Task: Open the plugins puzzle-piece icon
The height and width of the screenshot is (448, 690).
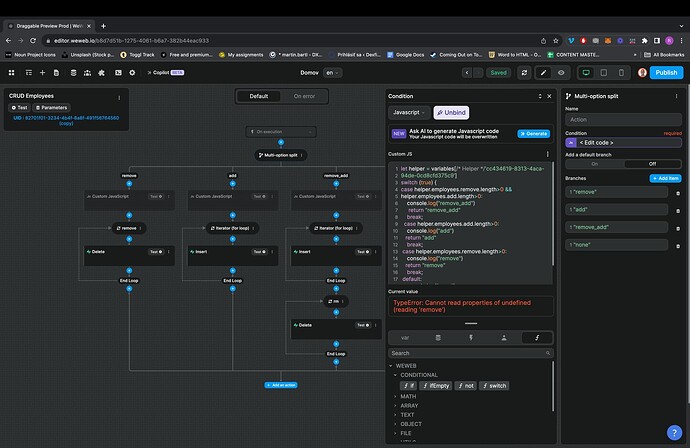Action: [x=102, y=73]
